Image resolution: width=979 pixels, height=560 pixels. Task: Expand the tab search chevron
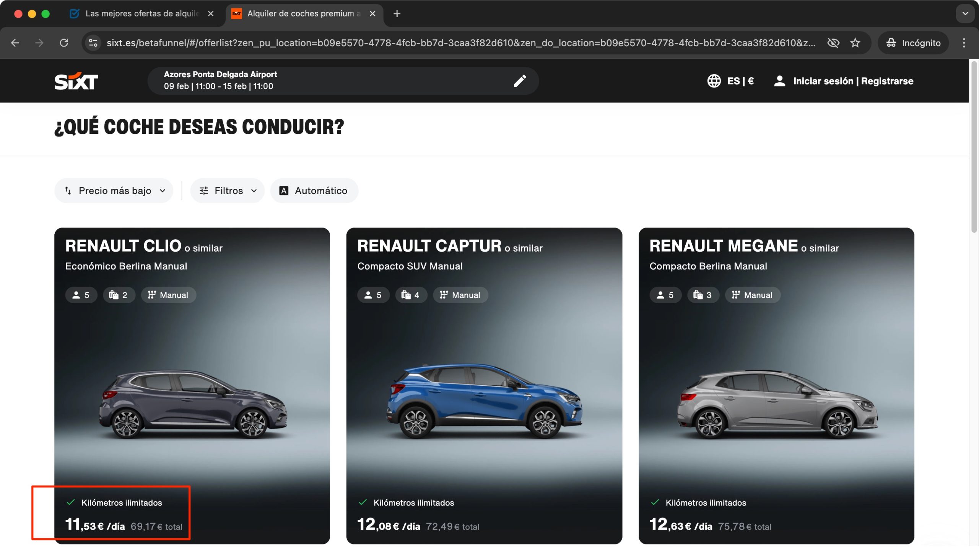965,13
